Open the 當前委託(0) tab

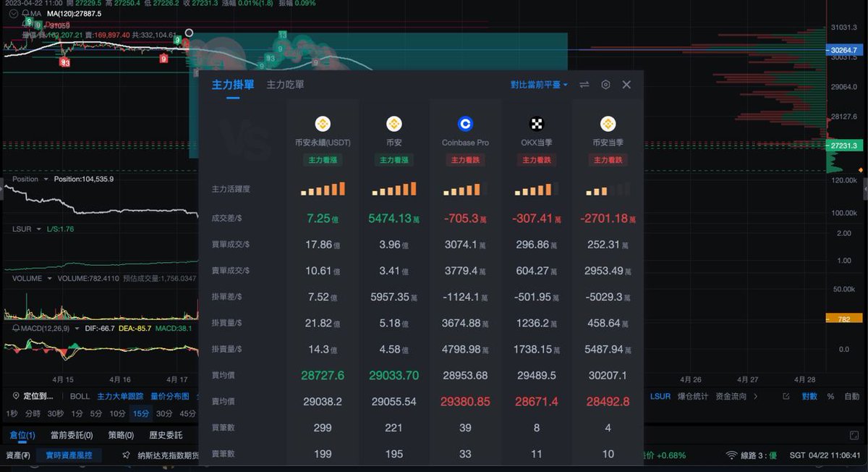point(72,435)
